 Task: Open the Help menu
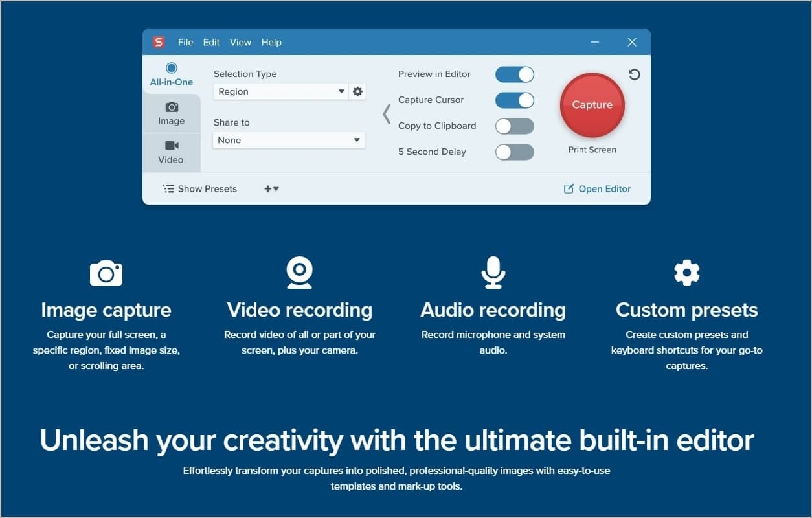[271, 42]
